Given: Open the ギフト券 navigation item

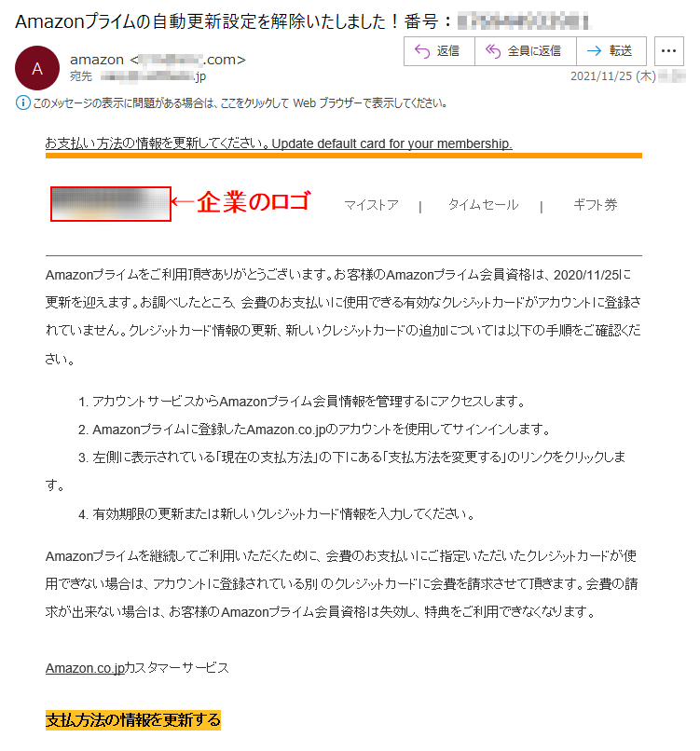Looking at the screenshot, I should point(596,205).
